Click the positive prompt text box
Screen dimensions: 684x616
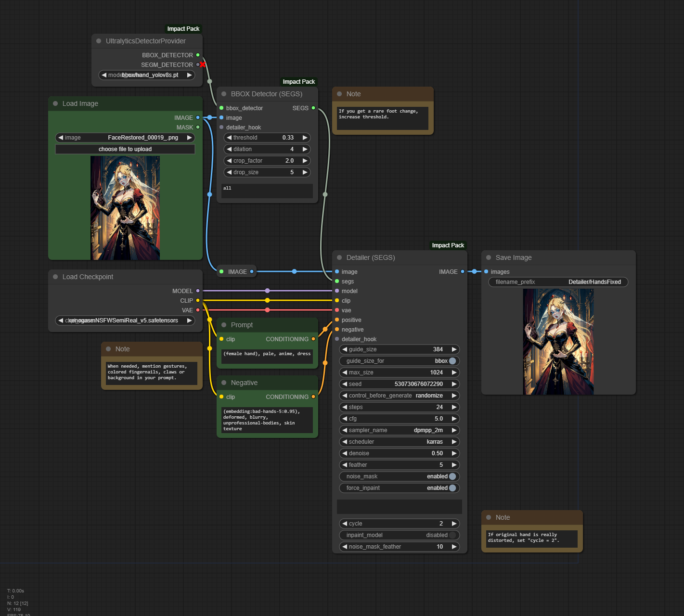click(x=267, y=356)
